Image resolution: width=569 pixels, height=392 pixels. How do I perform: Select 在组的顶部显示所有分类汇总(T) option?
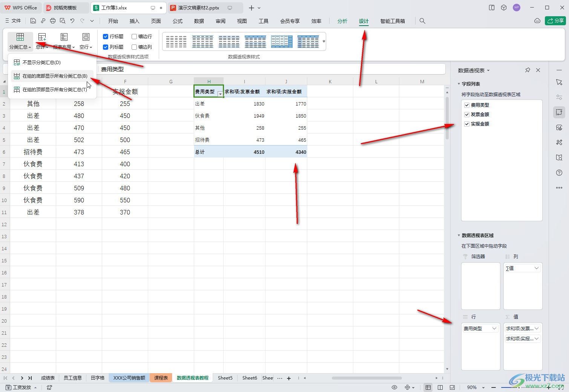tap(52, 90)
